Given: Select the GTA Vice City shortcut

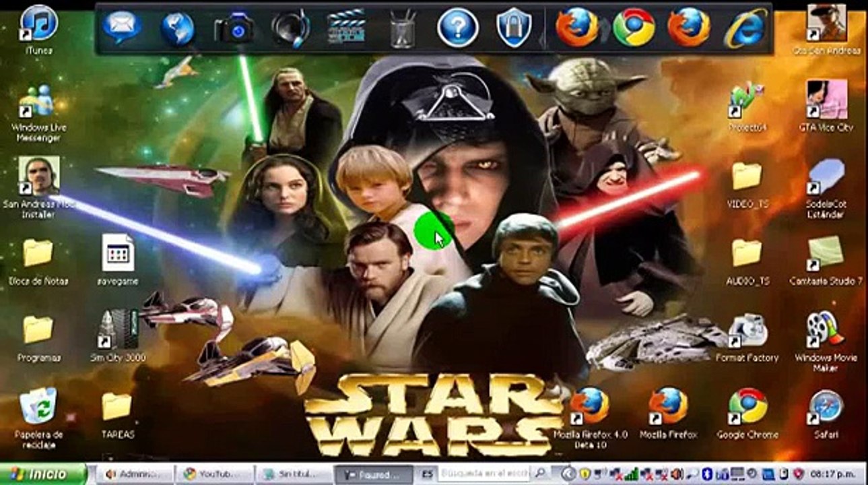Looking at the screenshot, I should point(826,106).
